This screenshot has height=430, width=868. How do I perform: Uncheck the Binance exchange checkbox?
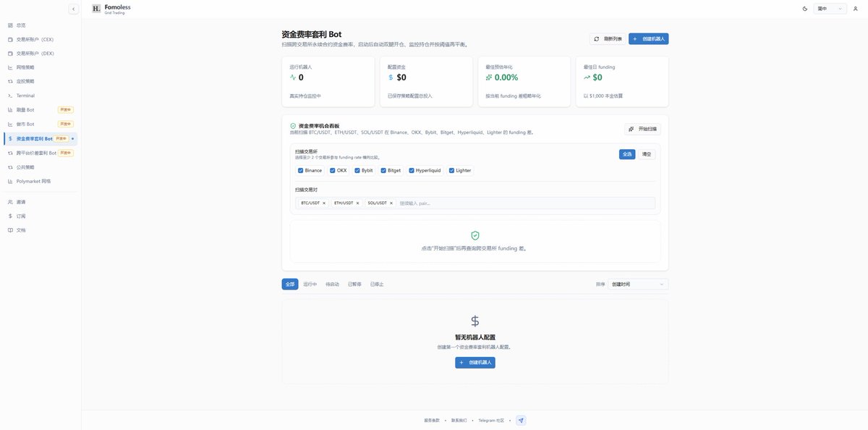[x=300, y=171]
